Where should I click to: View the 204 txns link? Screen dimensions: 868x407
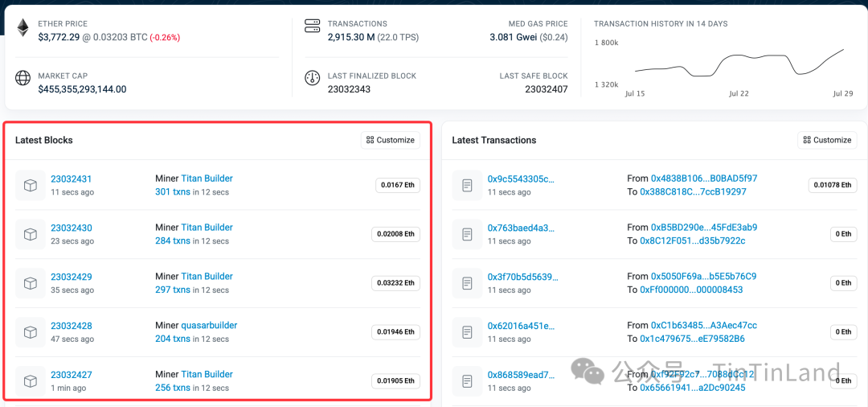pos(173,339)
